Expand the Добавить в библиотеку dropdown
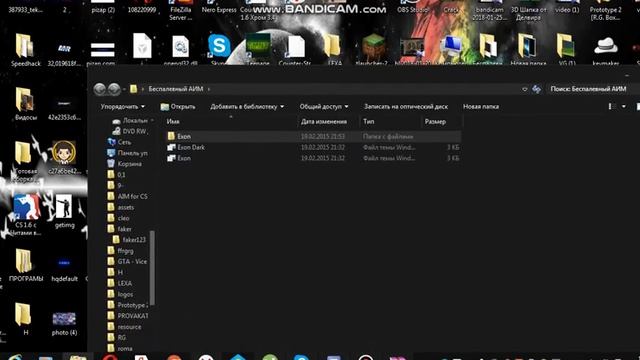The width and height of the screenshot is (640, 360). point(247,107)
